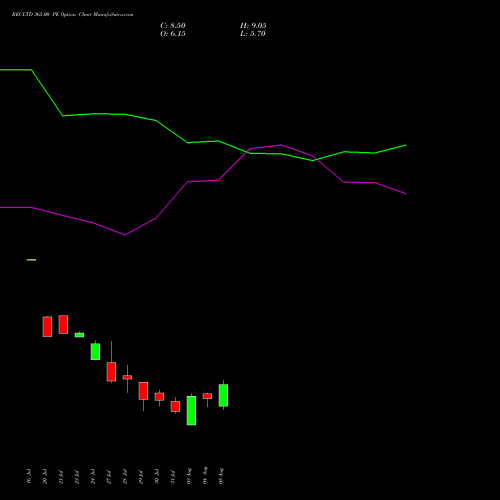Select the red candlestick for 30 Jul
Viewport: 500px width, 500px height.
[x=159, y=397]
